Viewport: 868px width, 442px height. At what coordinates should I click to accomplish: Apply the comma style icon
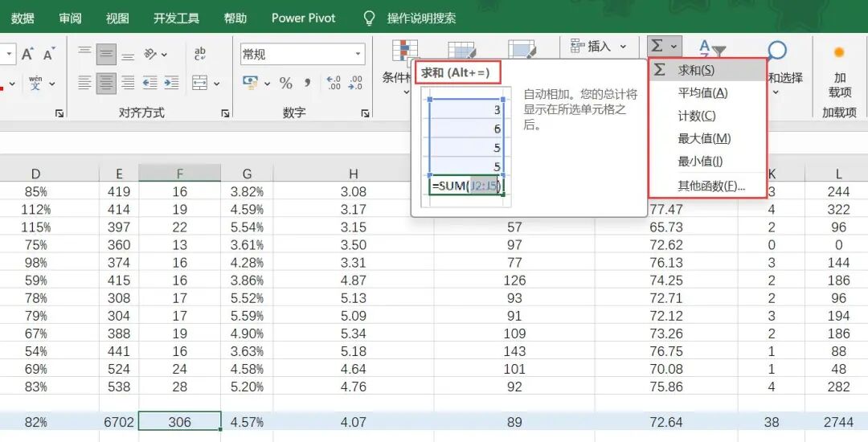pos(307,83)
